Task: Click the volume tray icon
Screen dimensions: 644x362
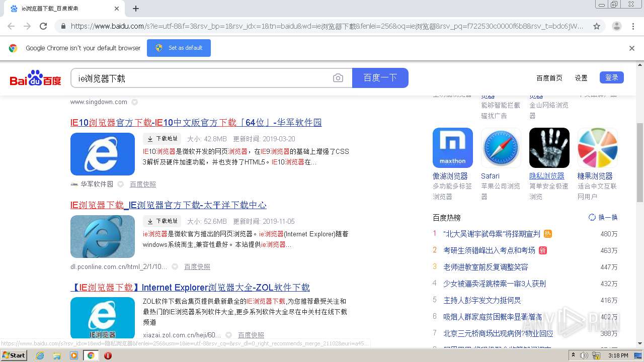Action: (x=584, y=355)
